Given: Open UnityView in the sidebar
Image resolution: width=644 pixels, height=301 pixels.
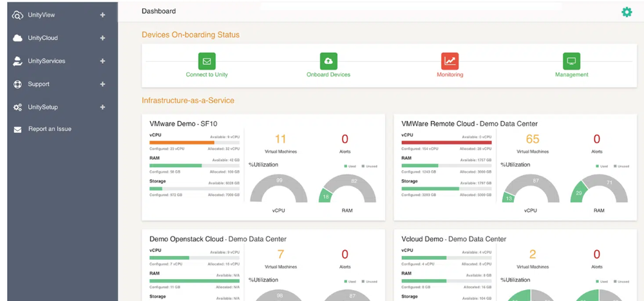Looking at the screenshot, I should (41, 15).
